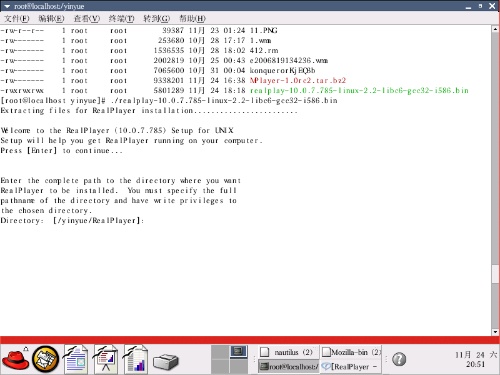Open the 转到(G) menu
The width and height of the screenshot is (500, 375).
click(157, 19)
